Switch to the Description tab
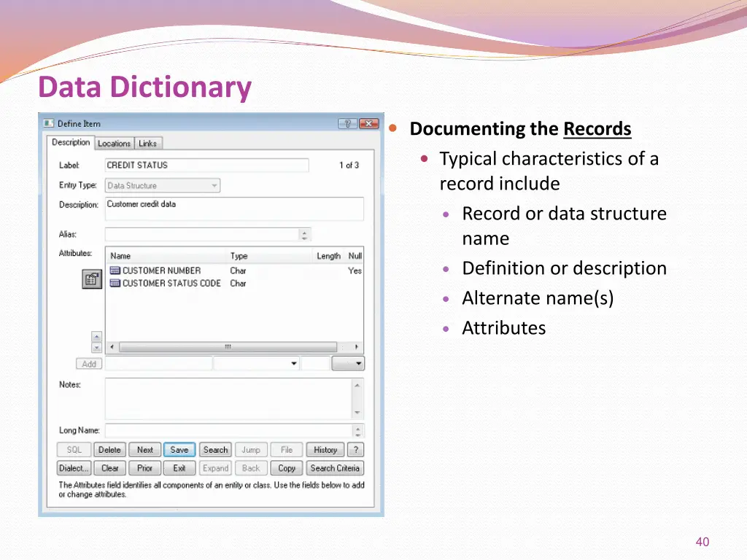Viewport: 747px width, 560px height. coord(71,142)
